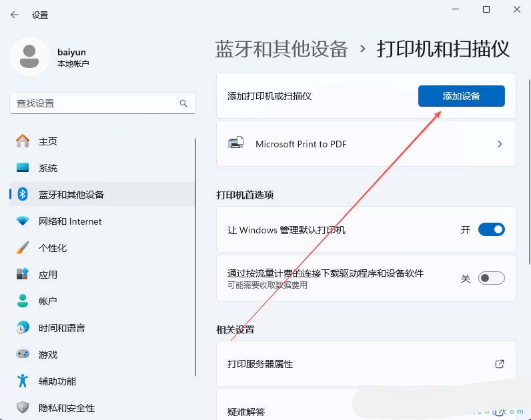Click the Gaming controller icon
Screen dimensions: 531x420
pyautogui.click(x=23, y=354)
